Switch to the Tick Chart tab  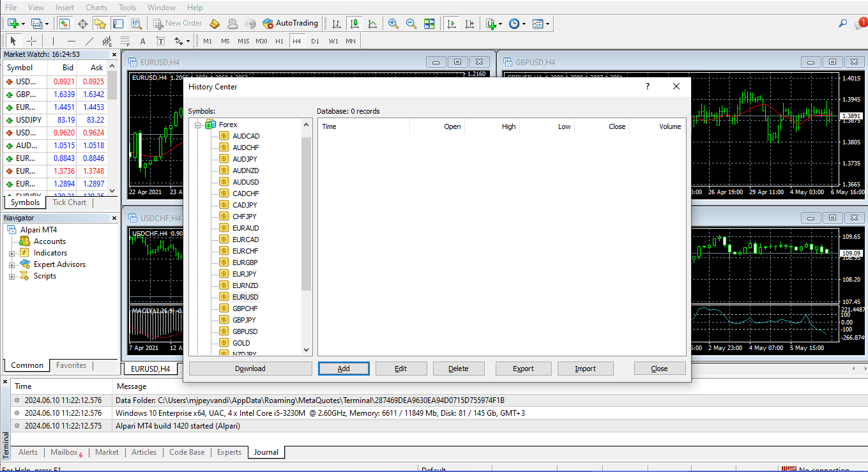[69, 202]
